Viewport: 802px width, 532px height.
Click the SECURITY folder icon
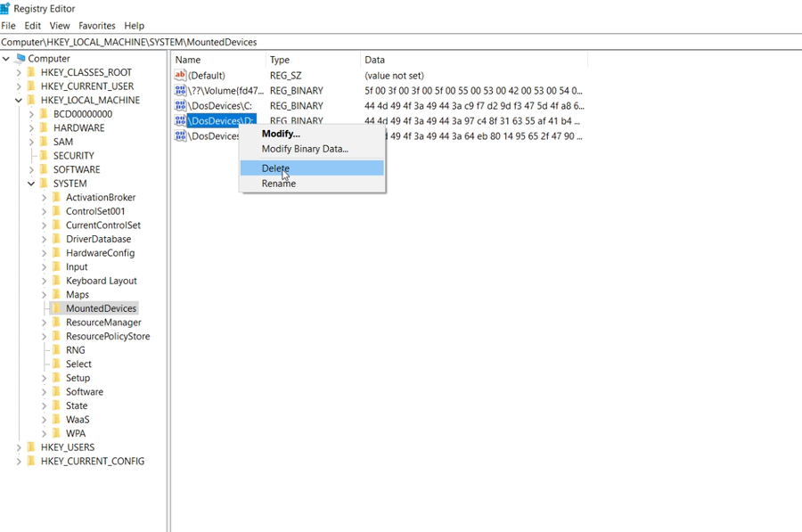tap(44, 156)
